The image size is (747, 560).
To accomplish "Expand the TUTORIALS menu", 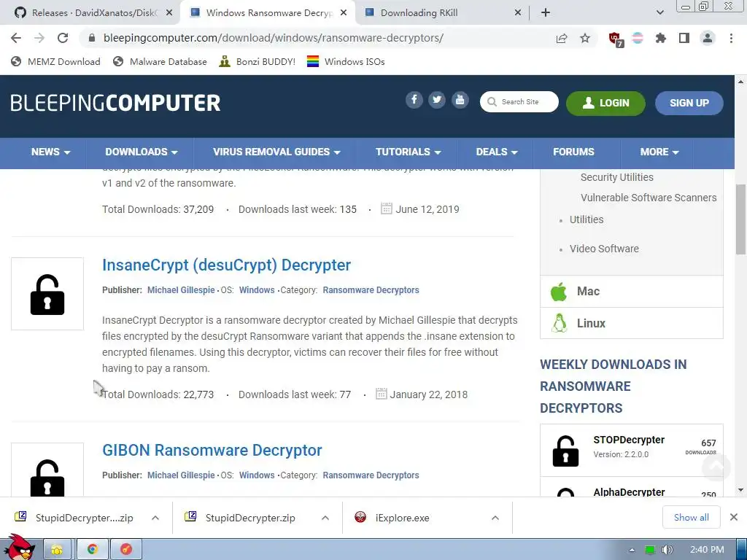I will coord(409,152).
